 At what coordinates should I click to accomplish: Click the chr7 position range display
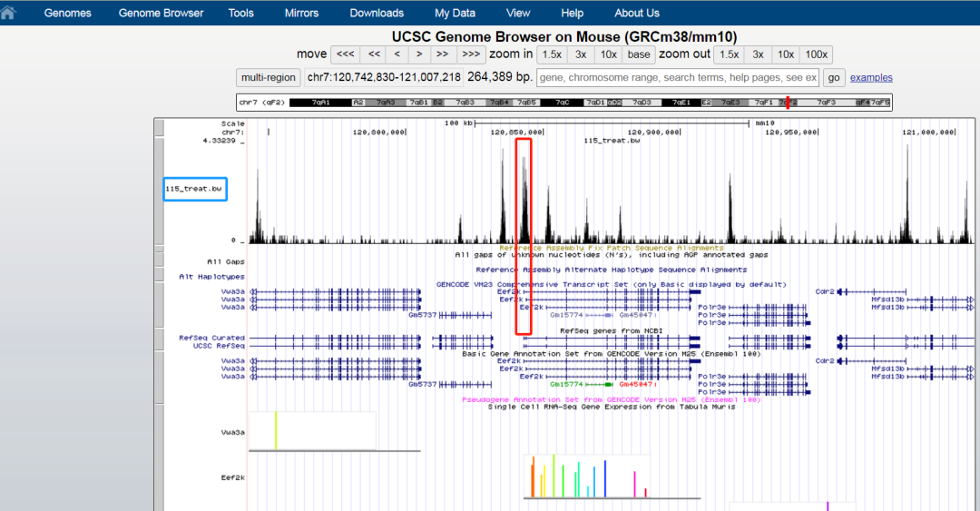384,77
